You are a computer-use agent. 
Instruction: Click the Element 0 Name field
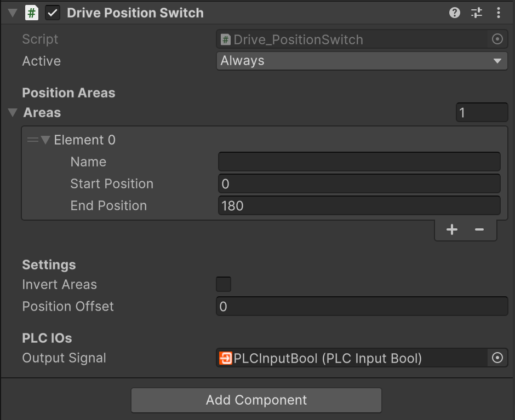point(359,162)
